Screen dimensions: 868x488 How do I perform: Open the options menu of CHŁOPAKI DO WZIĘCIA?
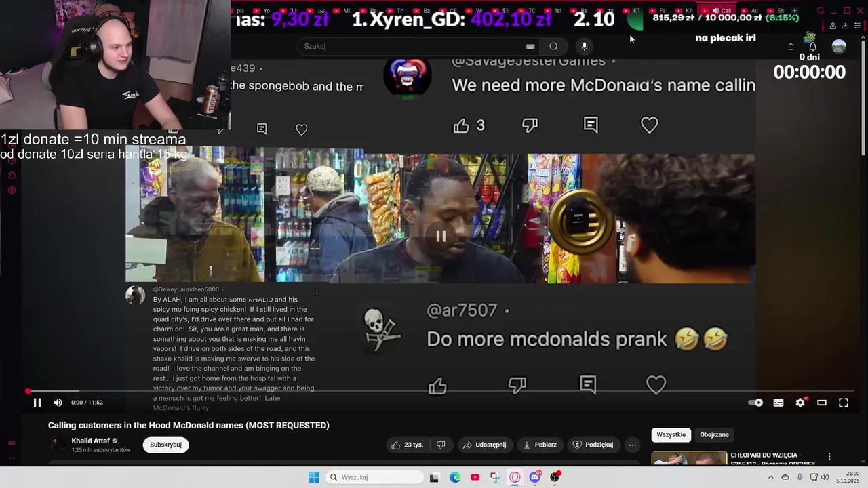[x=829, y=456]
